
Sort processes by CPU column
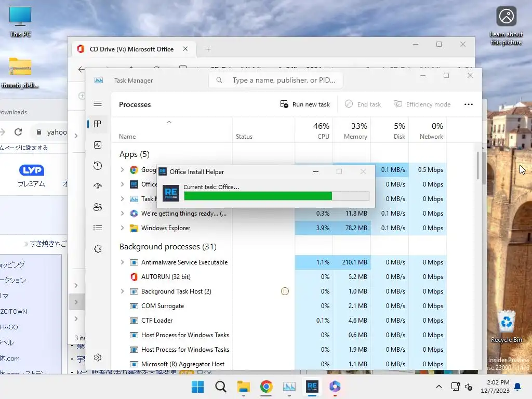coord(314,130)
